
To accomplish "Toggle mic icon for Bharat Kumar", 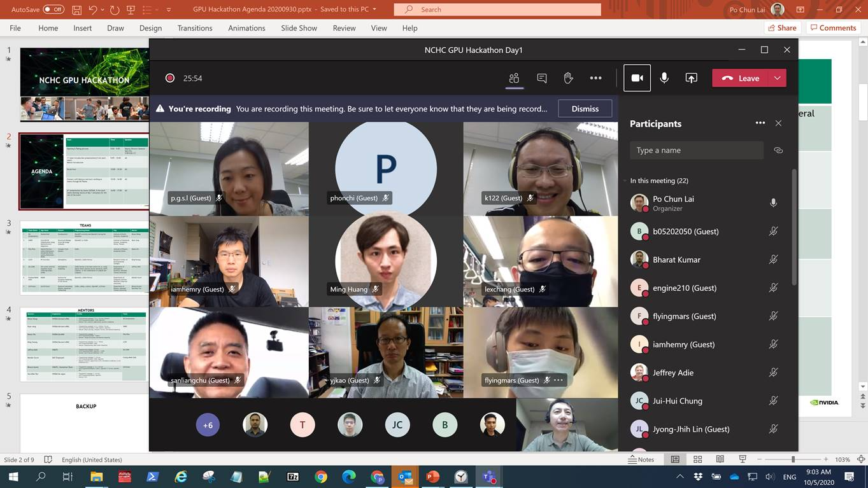I will point(773,260).
